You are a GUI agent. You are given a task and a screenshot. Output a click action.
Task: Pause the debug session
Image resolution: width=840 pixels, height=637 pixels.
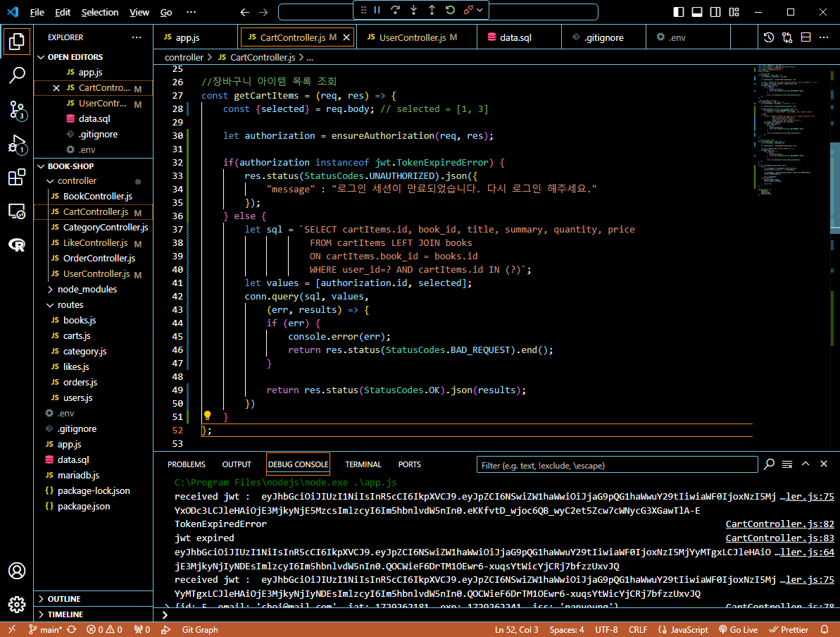coord(377,10)
